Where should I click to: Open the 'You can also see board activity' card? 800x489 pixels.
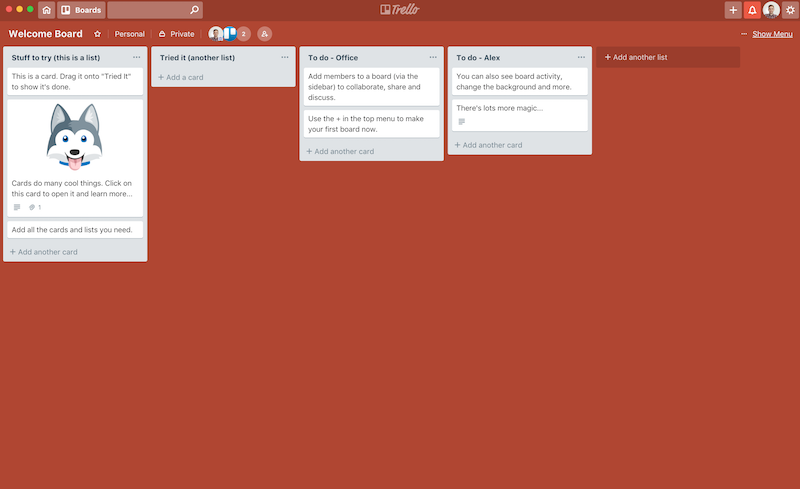point(519,82)
